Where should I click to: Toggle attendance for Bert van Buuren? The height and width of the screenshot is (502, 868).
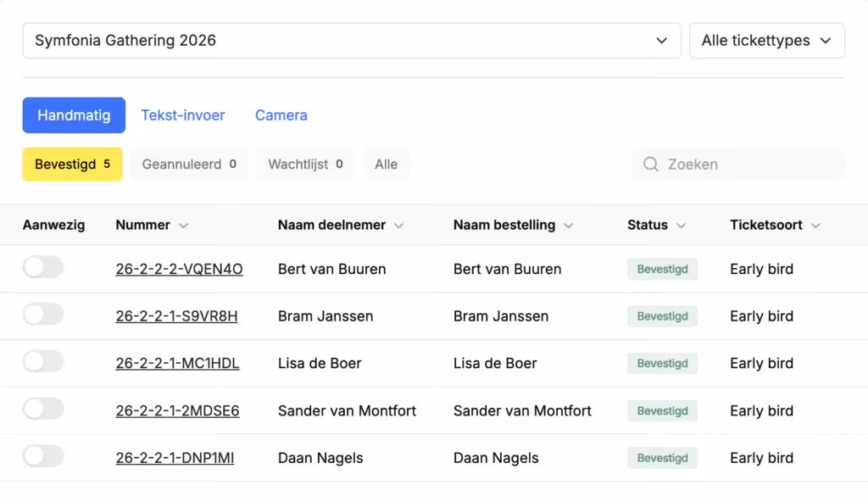43,268
